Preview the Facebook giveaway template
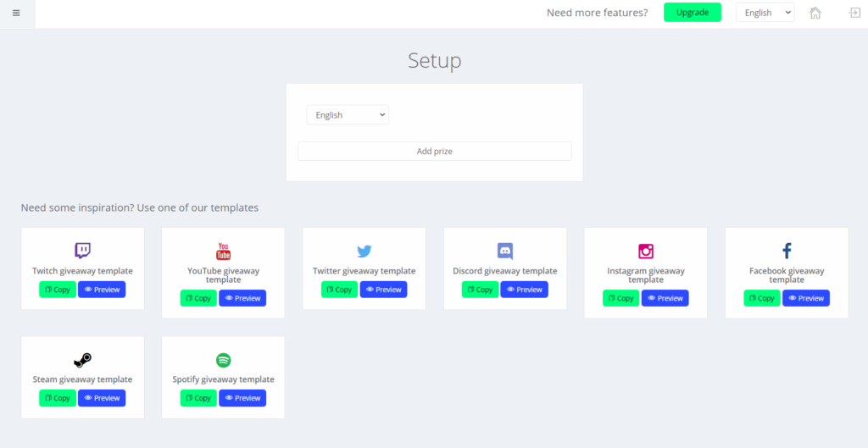 805,298
